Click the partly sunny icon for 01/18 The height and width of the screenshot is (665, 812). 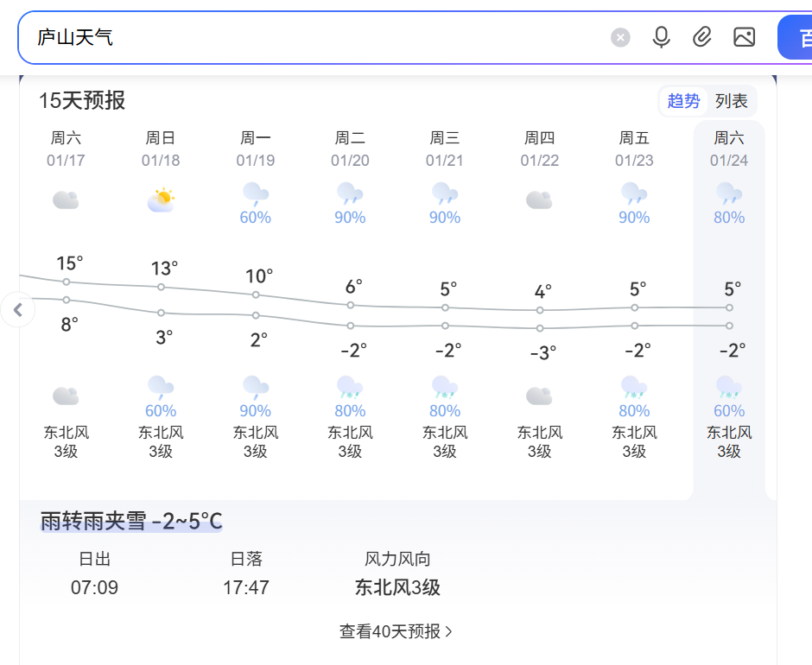tap(161, 199)
